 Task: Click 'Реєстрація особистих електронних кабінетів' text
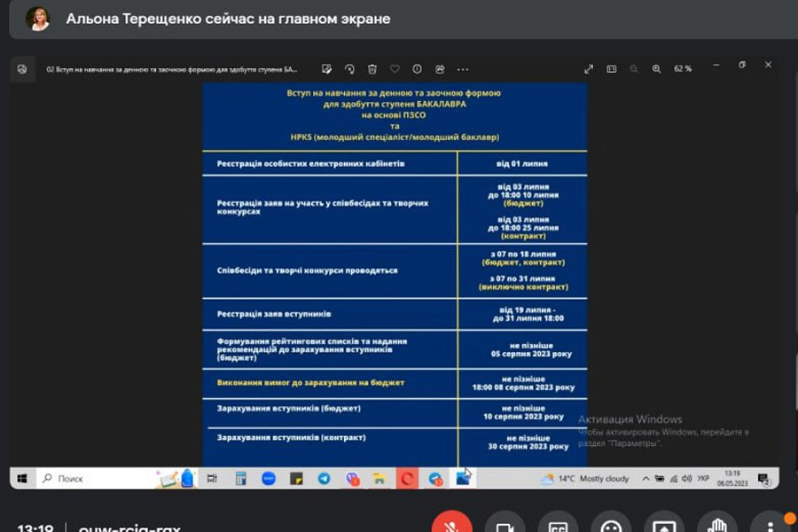310,163
